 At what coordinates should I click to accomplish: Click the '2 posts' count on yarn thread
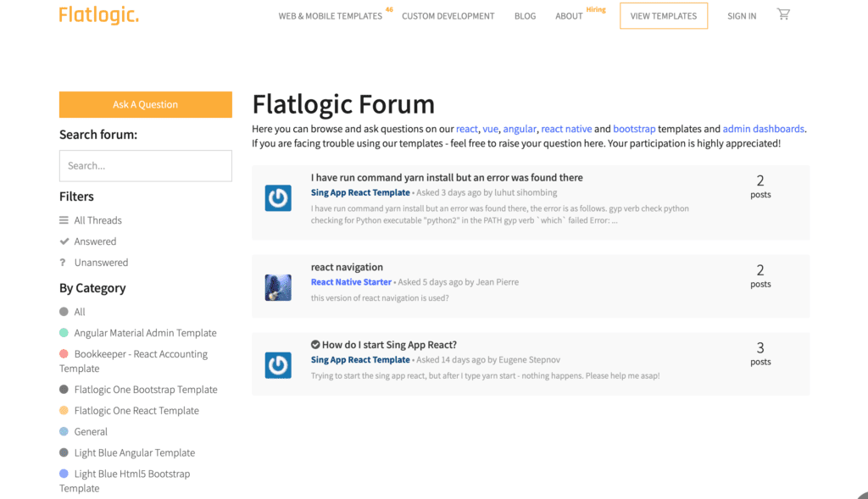pyautogui.click(x=760, y=186)
